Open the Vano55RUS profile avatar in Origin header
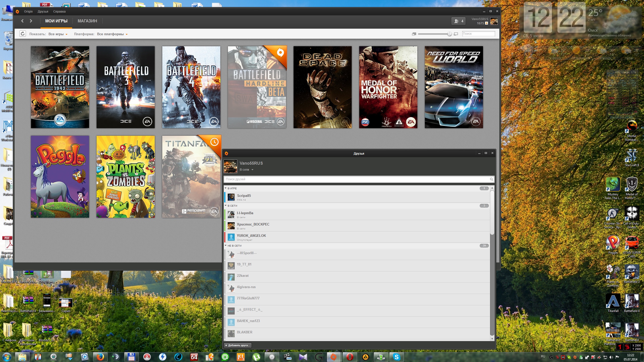 coord(494,21)
